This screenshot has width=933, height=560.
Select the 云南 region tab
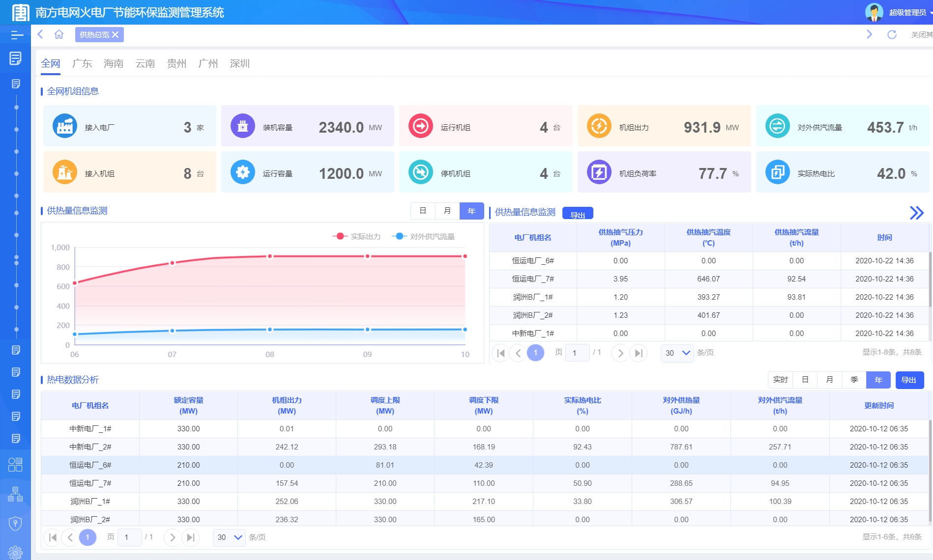coord(145,63)
